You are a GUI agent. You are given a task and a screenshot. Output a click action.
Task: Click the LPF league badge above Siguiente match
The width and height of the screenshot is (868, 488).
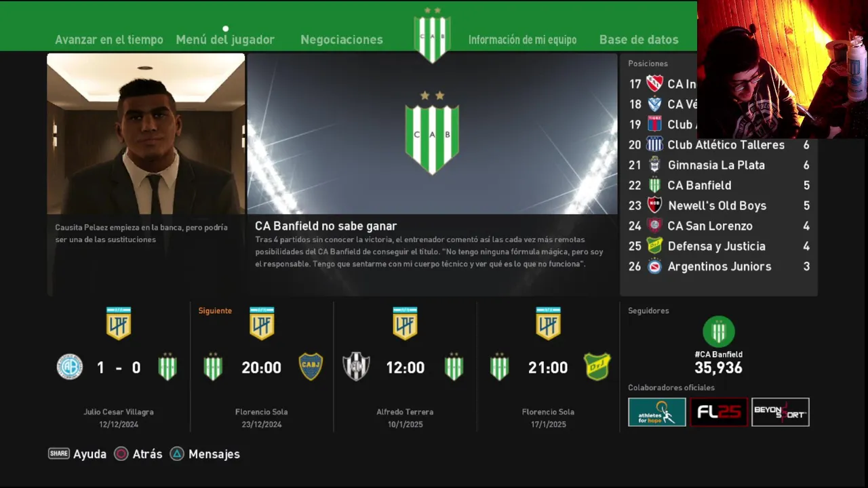(x=262, y=323)
